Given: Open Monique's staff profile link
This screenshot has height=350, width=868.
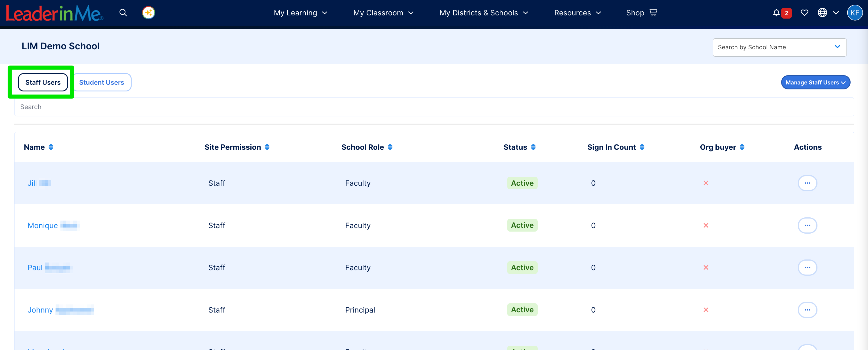Looking at the screenshot, I should (x=53, y=225).
